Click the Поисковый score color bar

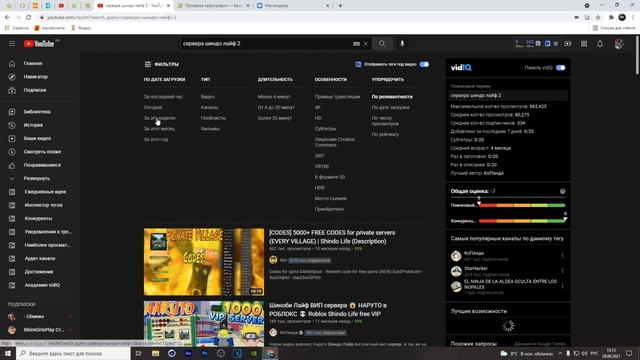tap(522, 205)
